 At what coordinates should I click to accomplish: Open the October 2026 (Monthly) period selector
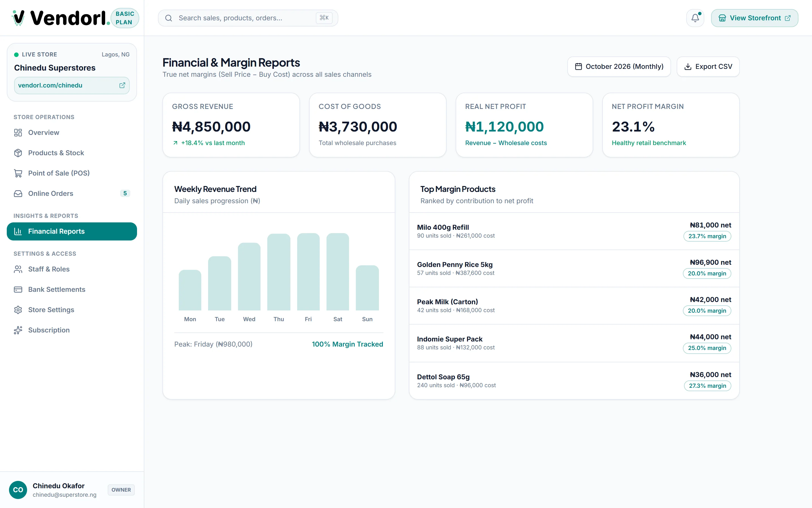click(619, 67)
